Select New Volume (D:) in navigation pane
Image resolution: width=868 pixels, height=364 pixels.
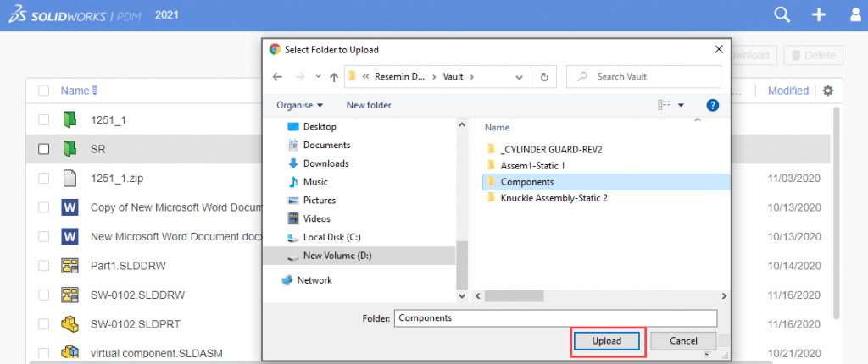(335, 256)
